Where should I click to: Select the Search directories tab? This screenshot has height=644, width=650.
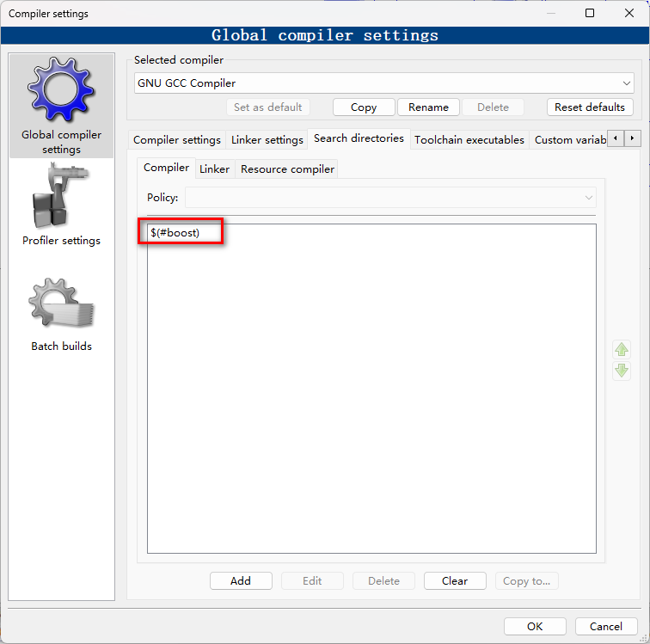359,138
